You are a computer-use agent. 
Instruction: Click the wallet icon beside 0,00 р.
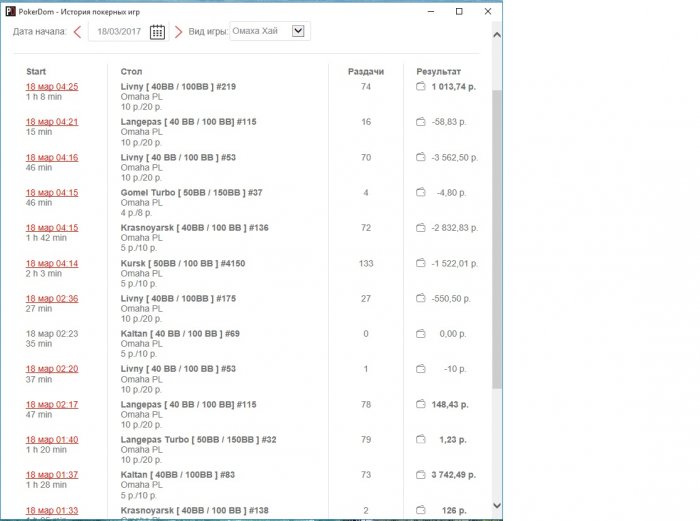coord(421,333)
